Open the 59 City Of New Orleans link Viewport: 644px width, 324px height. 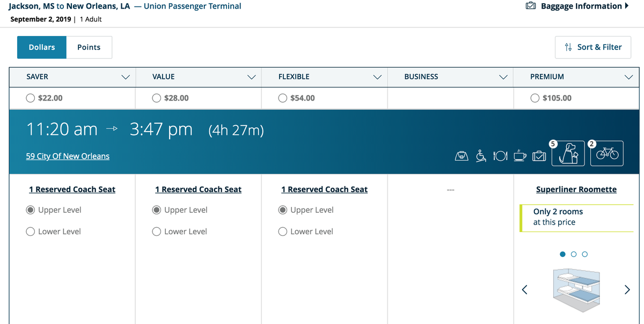(68, 156)
